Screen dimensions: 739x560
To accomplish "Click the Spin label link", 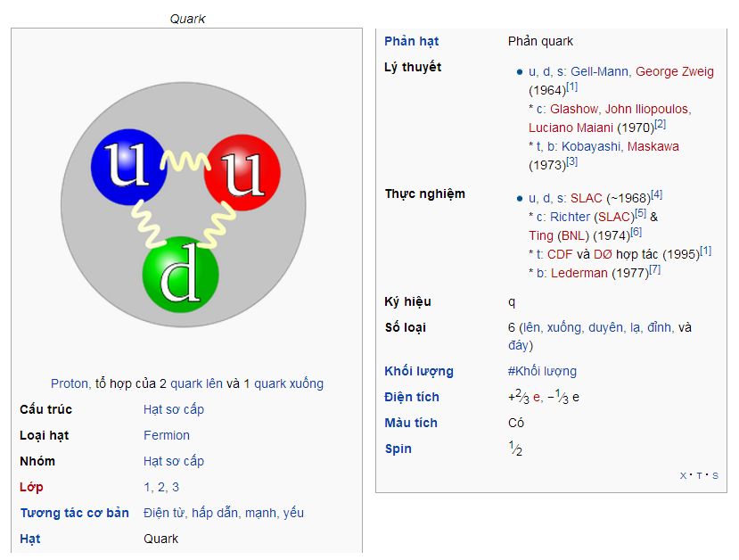I will 398,449.
